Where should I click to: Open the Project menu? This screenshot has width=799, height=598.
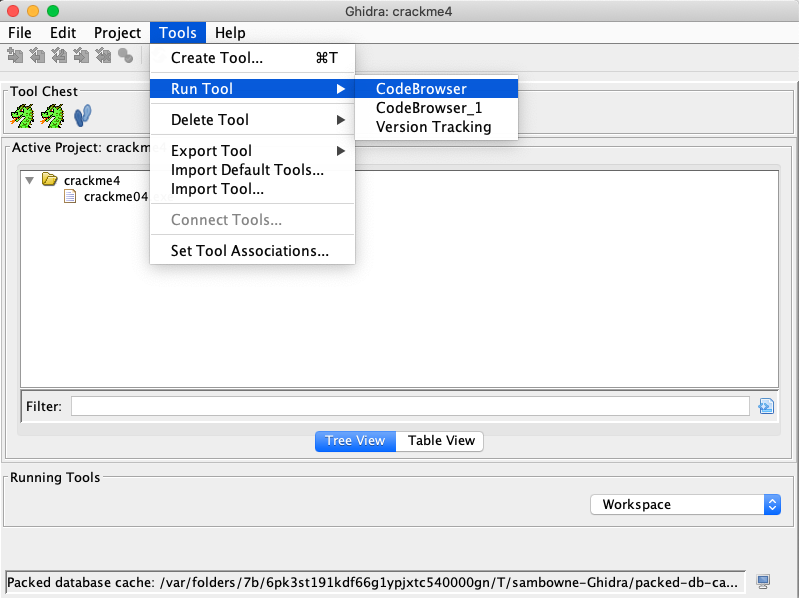click(117, 33)
